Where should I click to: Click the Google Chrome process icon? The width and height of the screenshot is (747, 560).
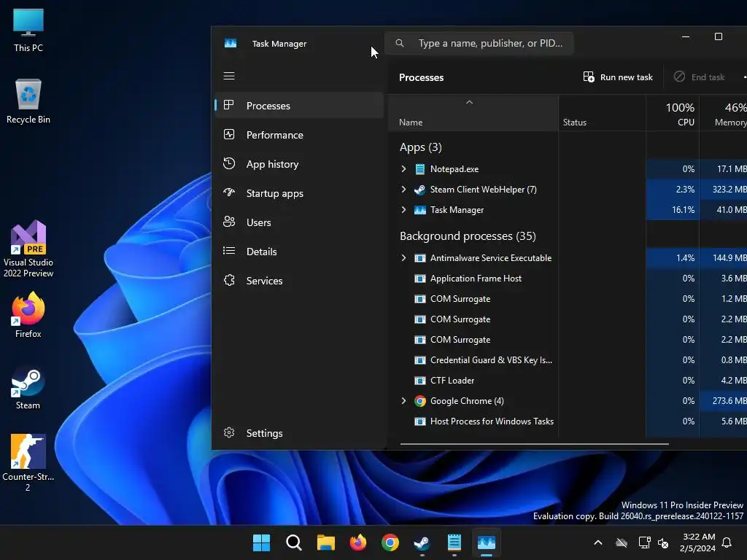[x=419, y=401]
